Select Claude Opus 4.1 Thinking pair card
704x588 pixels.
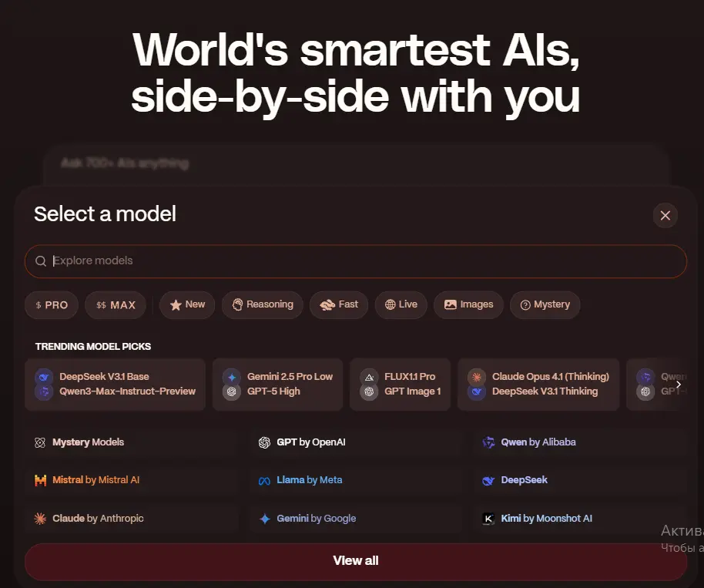pos(538,384)
